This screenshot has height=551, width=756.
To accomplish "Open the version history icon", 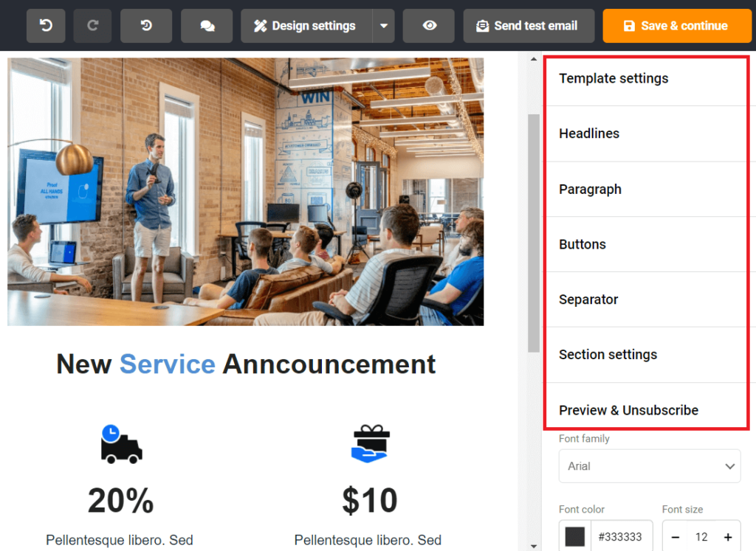I will click(x=146, y=26).
